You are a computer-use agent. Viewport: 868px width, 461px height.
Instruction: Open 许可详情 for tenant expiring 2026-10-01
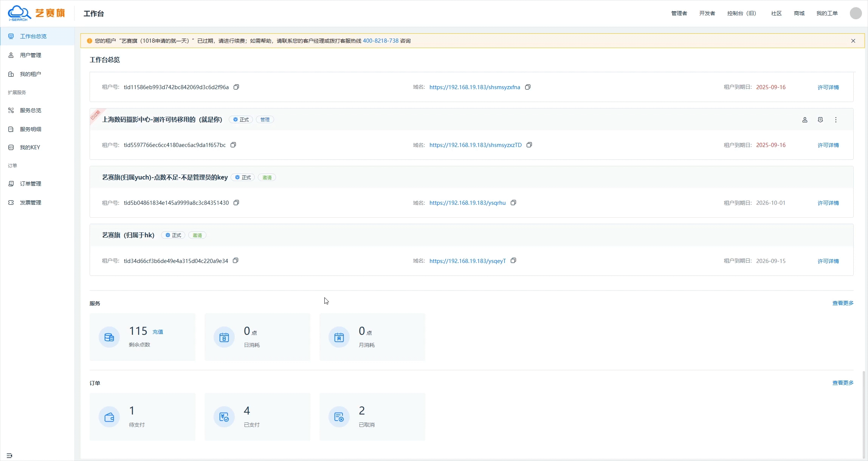tap(828, 203)
